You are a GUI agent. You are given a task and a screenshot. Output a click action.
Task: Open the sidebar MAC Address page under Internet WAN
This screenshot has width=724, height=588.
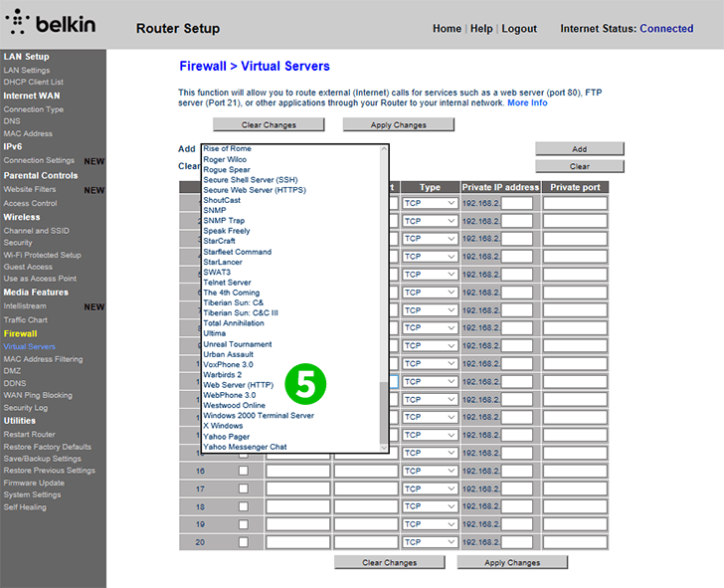pyautogui.click(x=28, y=133)
